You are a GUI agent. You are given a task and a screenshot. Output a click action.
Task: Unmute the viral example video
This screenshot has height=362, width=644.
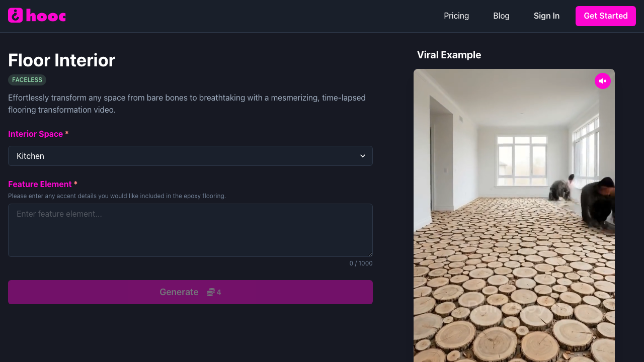602,81
